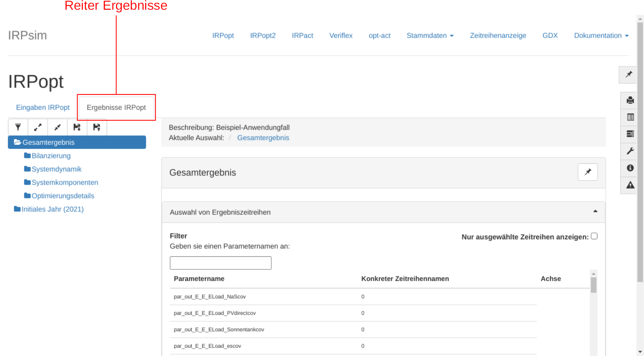The image size is (644, 356).
Task: Expand Initiales Jahr (2021) tree node
Action: click(53, 209)
